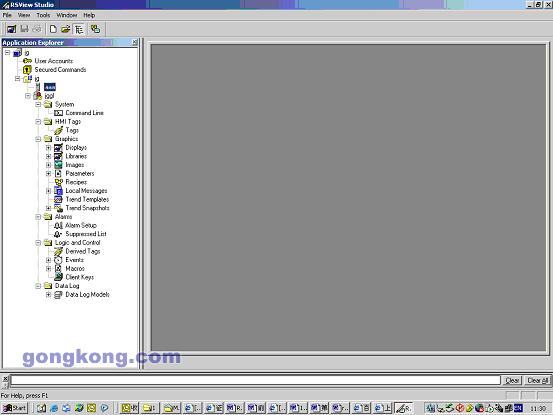
Task: Collapse the Graphics folder
Action: (38, 139)
